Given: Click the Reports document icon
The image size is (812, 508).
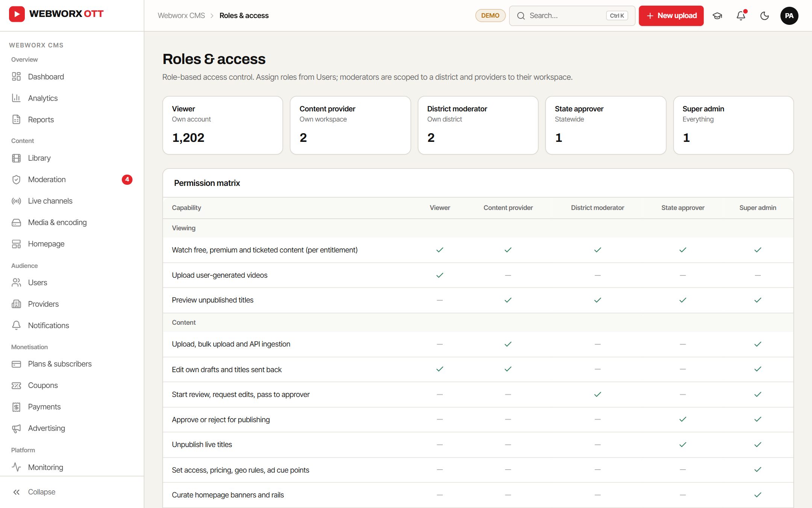Looking at the screenshot, I should (16, 120).
